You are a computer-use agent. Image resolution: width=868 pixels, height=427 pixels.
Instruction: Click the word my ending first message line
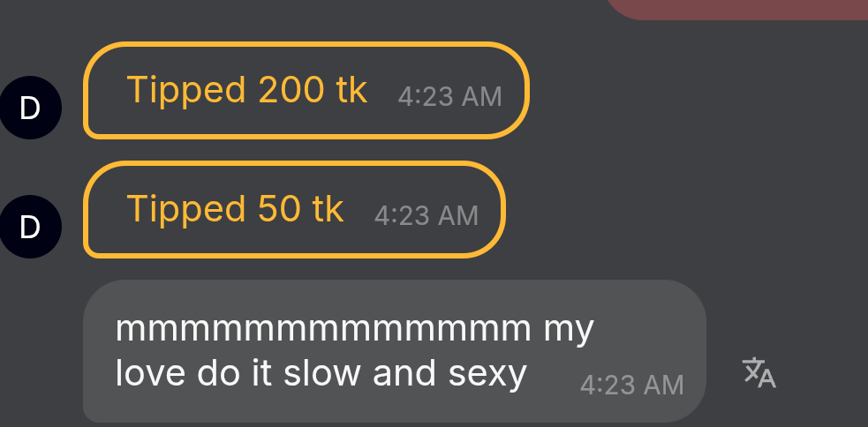(x=569, y=331)
